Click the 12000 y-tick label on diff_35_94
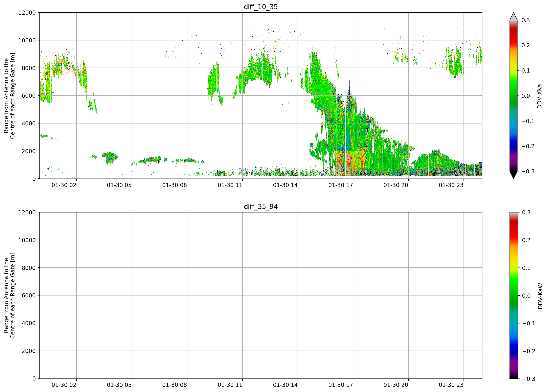This screenshot has width=547, height=392. click(27, 212)
